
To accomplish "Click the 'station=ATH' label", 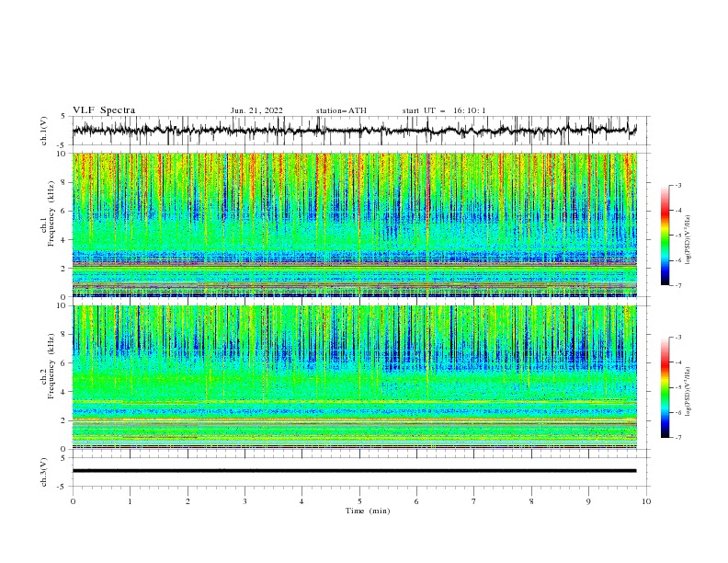I will pos(341,110).
